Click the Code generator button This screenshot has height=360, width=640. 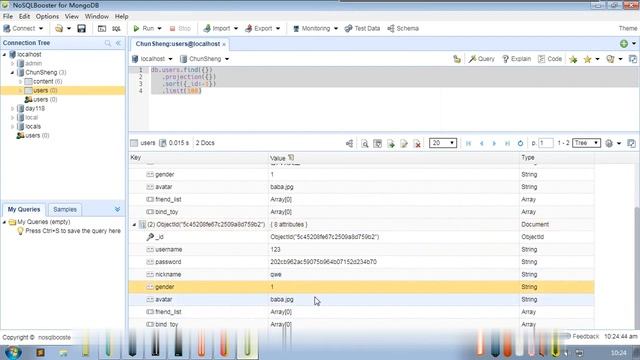(x=550, y=59)
